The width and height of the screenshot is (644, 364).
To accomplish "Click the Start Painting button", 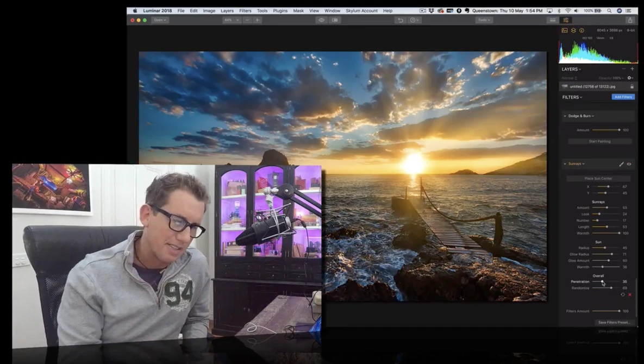I will (599, 141).
